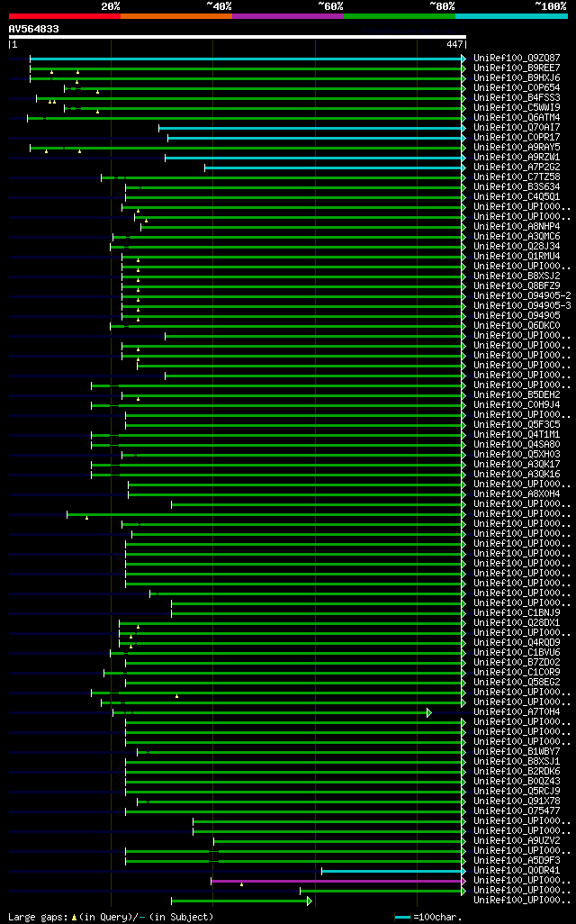Open hit UniRef100_Q4RQD9
The image size is (576, 924).
point(517,642)
